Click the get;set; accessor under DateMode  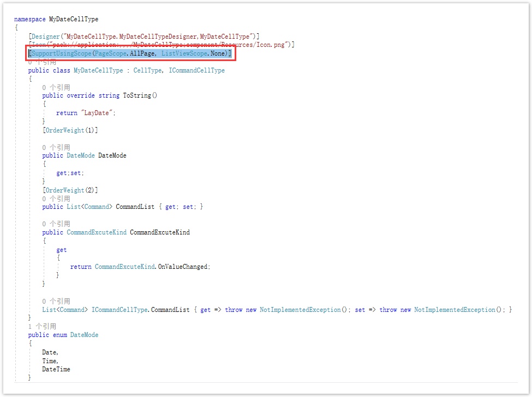click(70, 173)
